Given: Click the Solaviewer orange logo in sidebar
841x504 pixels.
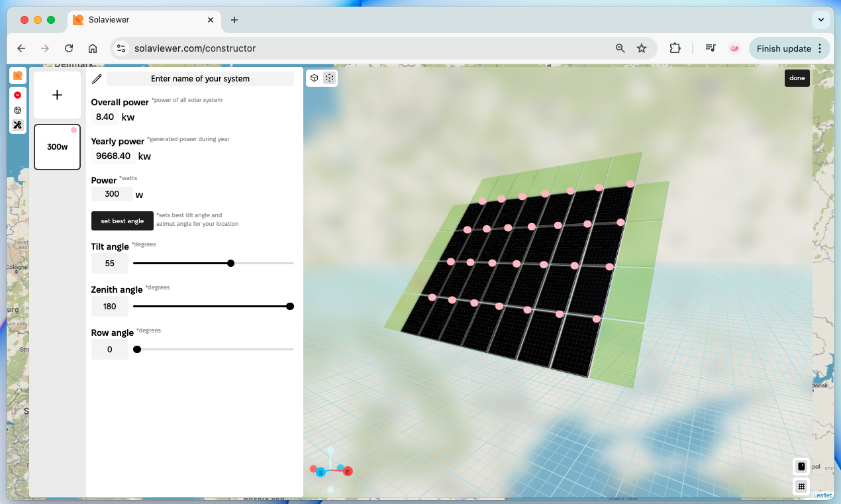Looking at the screenshot, I should point(18,76).
